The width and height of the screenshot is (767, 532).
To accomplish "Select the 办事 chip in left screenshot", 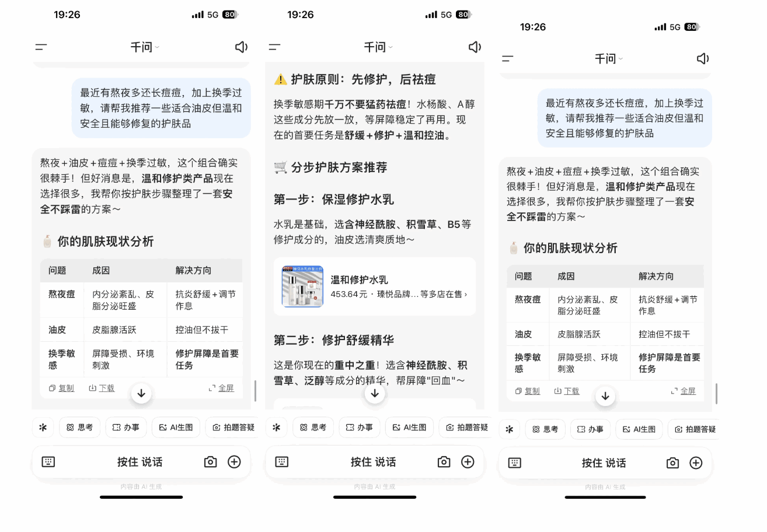I will 126,428.
